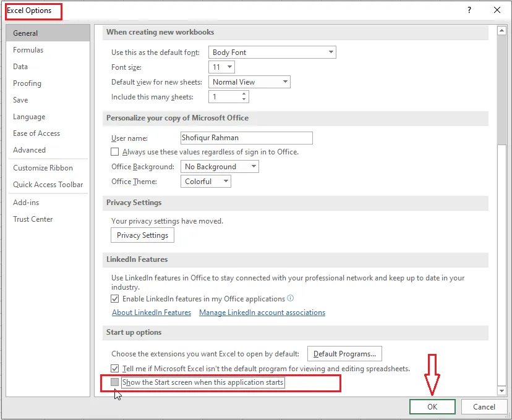Switch to the Advanced category
Screen dimensions: 512x420
tap(48, 149)
